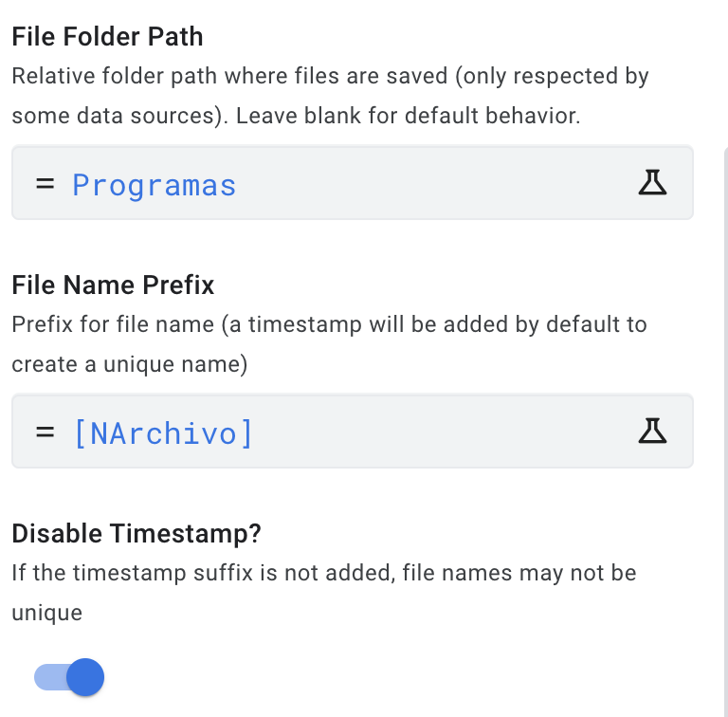Click the Disable Timestamp? heading

point(136,533)
